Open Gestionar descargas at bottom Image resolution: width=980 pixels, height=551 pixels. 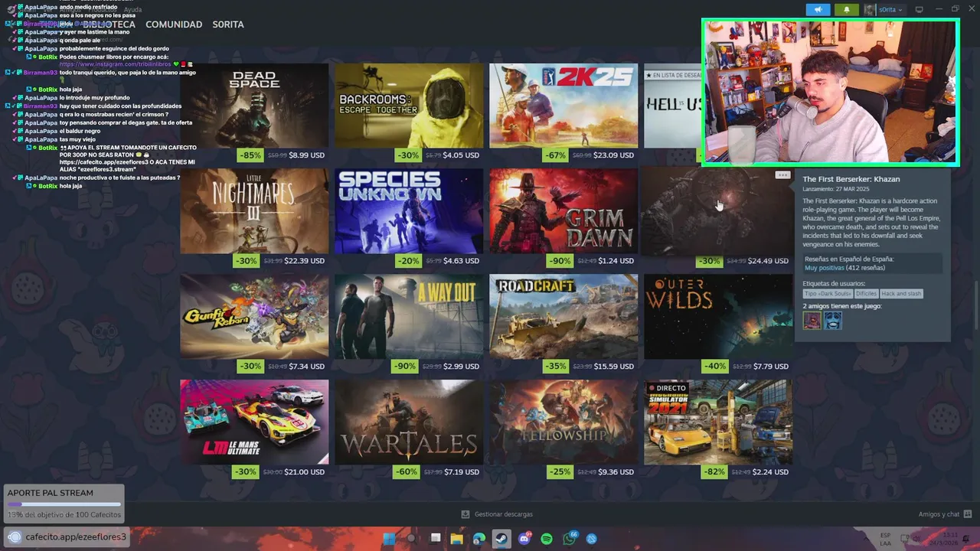(503, 514)
